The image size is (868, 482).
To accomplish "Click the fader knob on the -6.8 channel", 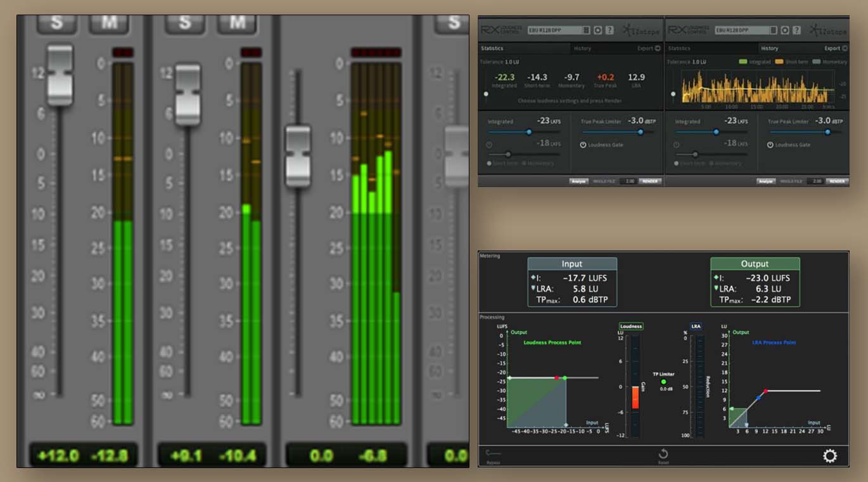I will click(x=298, y=156).
